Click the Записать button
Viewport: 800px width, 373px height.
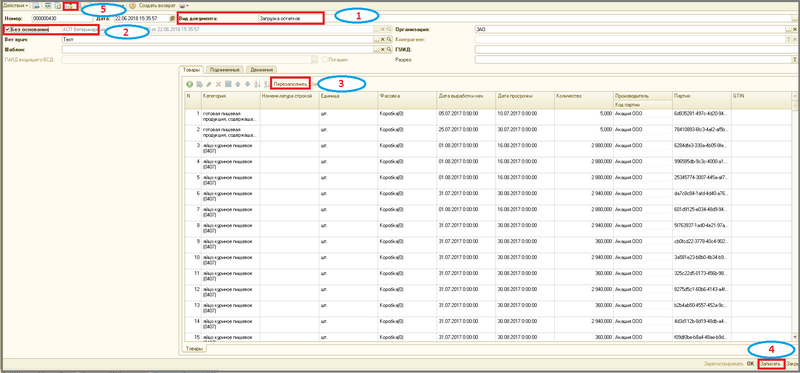click(x=770, y=364)
